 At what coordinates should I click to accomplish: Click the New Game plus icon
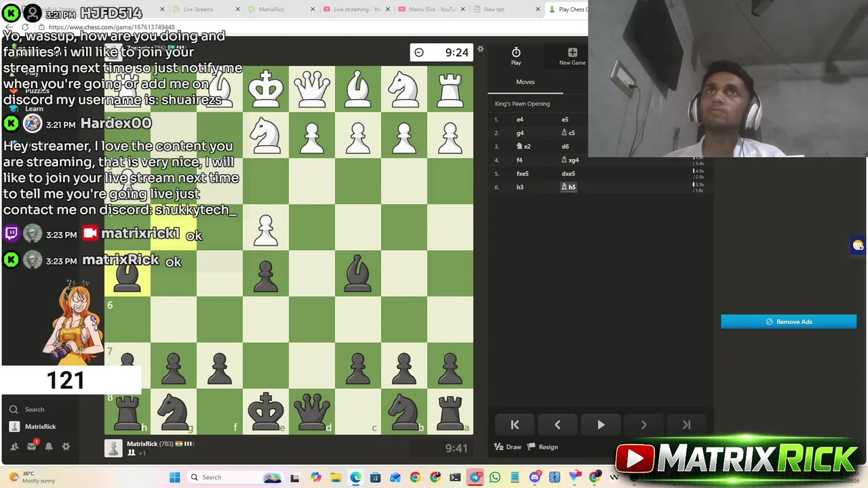pyautogui.click(x=572, y=52)
